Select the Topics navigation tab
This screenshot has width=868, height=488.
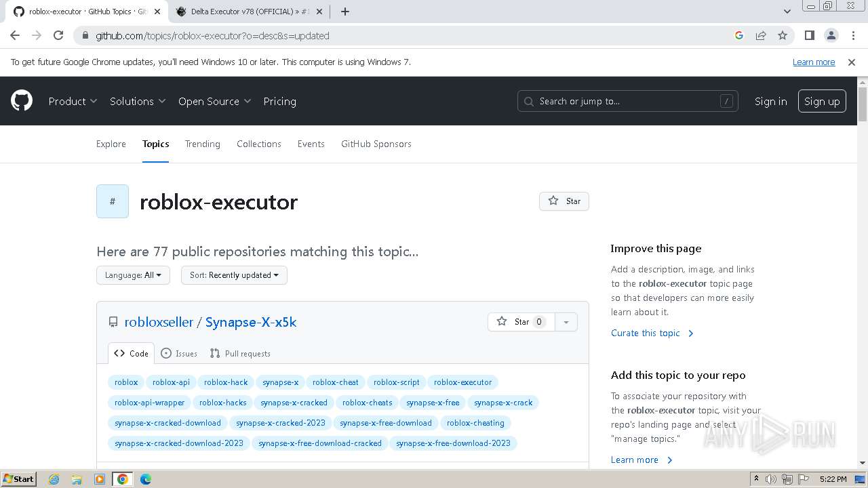[155, 144]
